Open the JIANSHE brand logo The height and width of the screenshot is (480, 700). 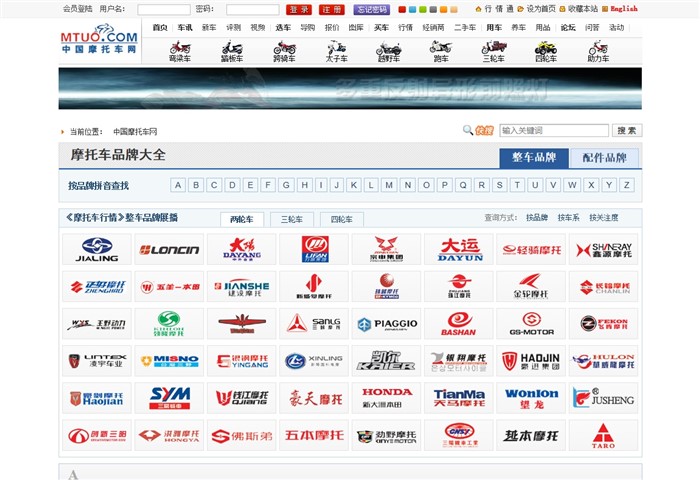[242, 286]
